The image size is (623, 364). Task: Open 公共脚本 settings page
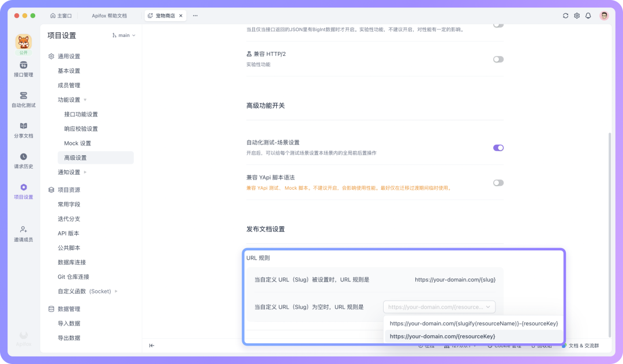[x=69, y=247]
